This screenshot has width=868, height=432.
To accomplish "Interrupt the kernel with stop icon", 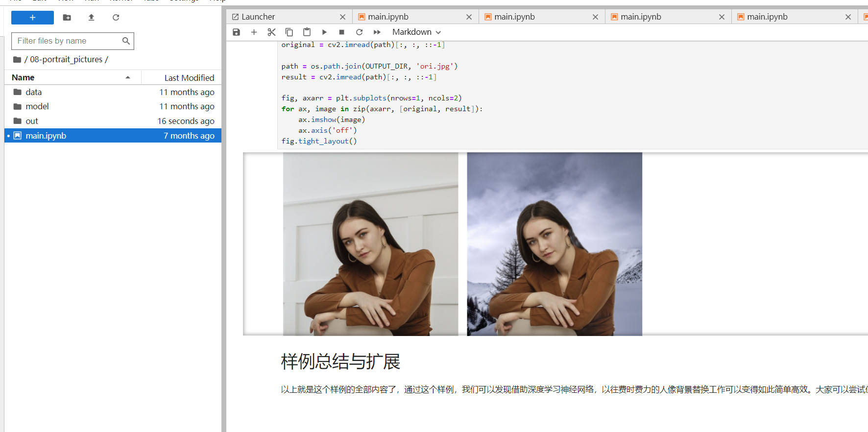I will coord(342,32).
